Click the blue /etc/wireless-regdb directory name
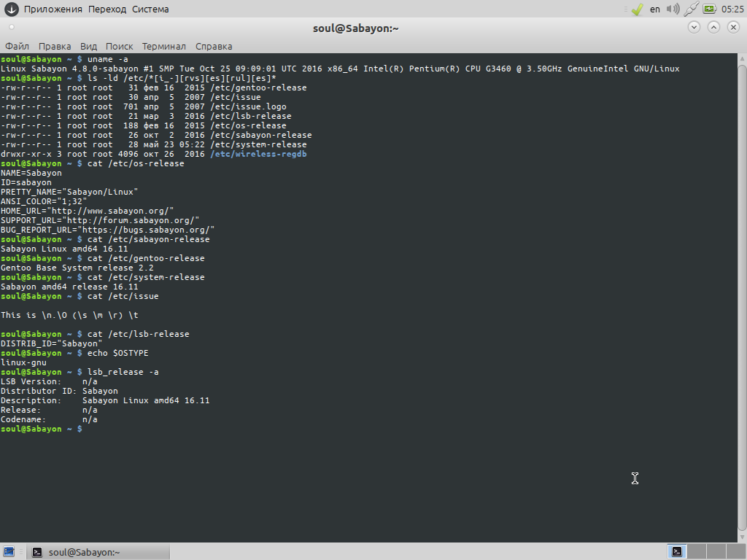 259,155
